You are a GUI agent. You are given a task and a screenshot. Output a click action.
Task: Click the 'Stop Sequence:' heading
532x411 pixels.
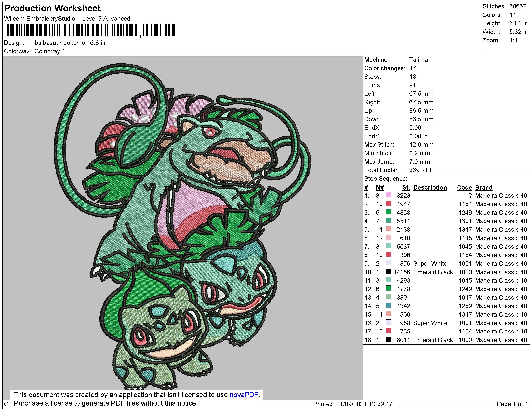[386, 179]
